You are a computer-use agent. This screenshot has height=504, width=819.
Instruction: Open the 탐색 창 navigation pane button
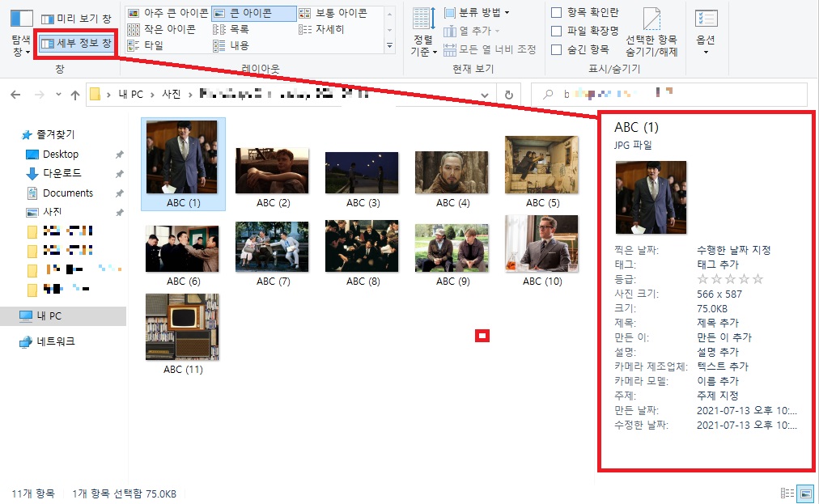[21, 32]
